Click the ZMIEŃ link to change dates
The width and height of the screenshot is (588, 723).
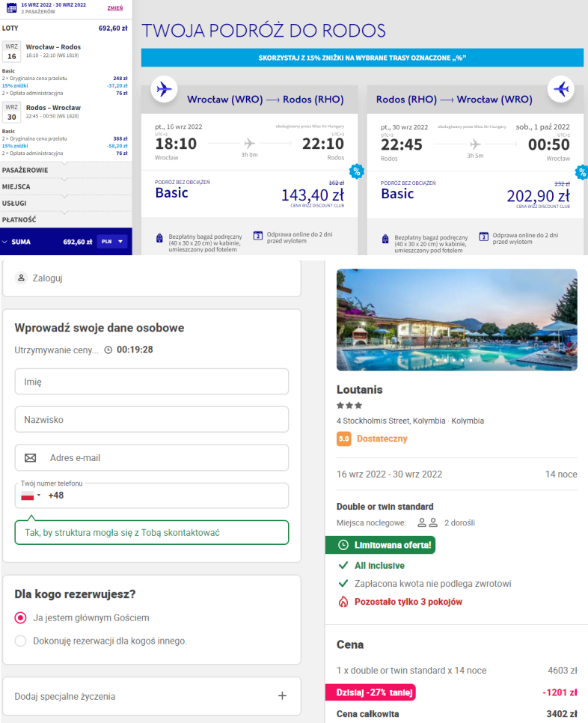click(115, 8)
